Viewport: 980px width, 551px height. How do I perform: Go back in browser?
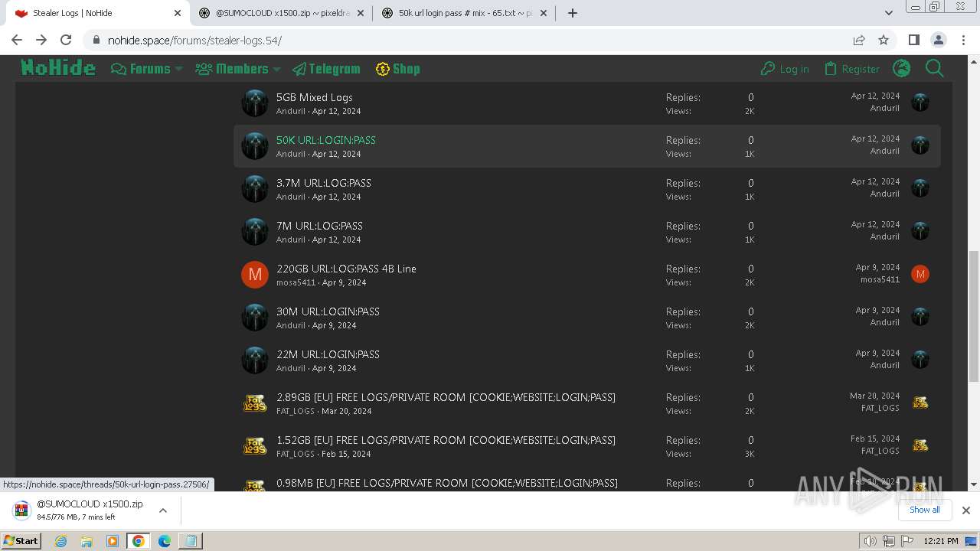click(x=17, y=40)
